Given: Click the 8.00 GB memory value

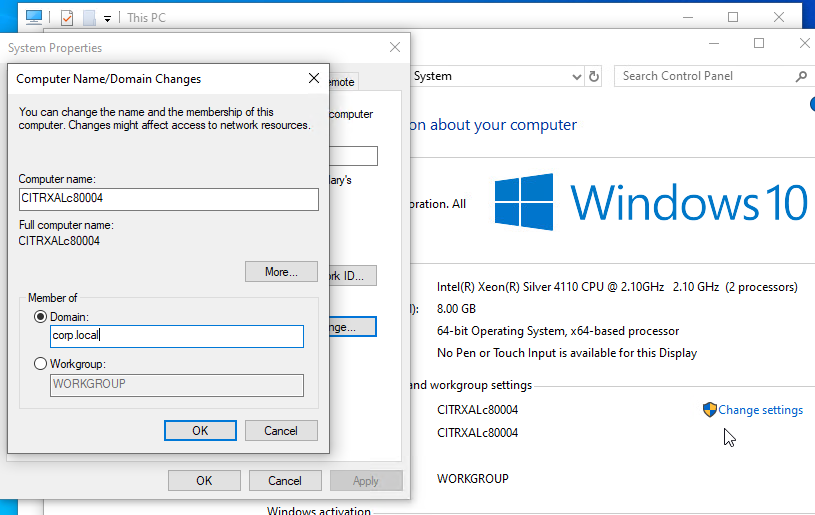Looking at the screenshot, I should point(456,309).
